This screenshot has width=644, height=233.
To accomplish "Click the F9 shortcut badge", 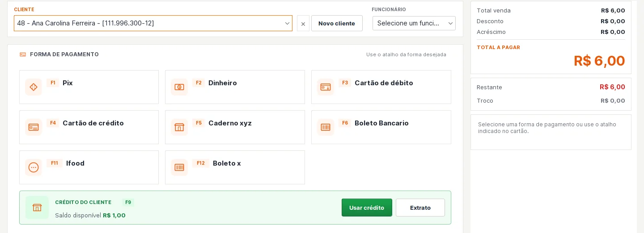I will (128, 202).
